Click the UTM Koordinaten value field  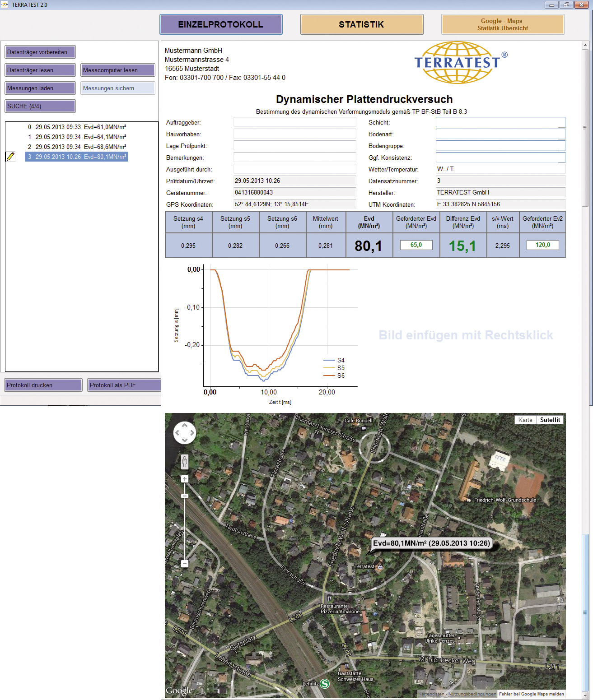pos(500,204)
